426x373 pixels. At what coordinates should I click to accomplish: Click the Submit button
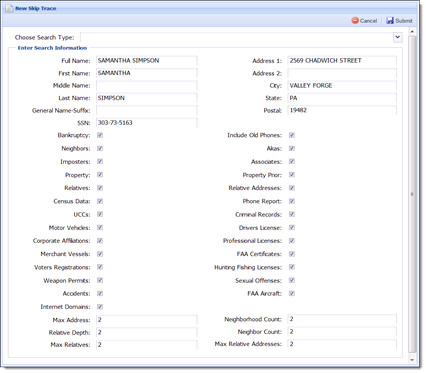(399, 21)
